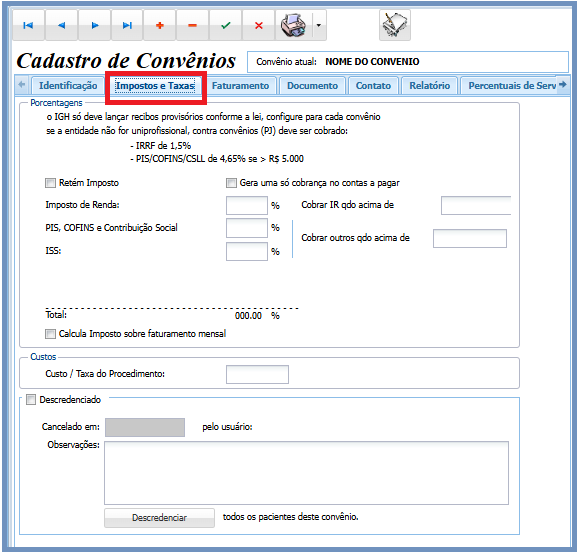The width and height of the screenshot is (577, 552).
Task: Expand the printer dropdown arrow
Action: (x=319, y=25)
